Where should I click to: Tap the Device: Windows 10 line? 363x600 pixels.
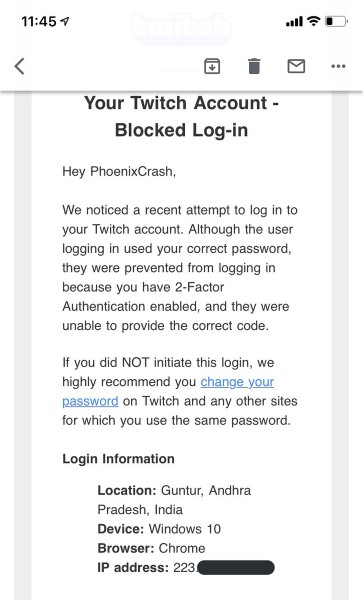click(x=159, y=529)
